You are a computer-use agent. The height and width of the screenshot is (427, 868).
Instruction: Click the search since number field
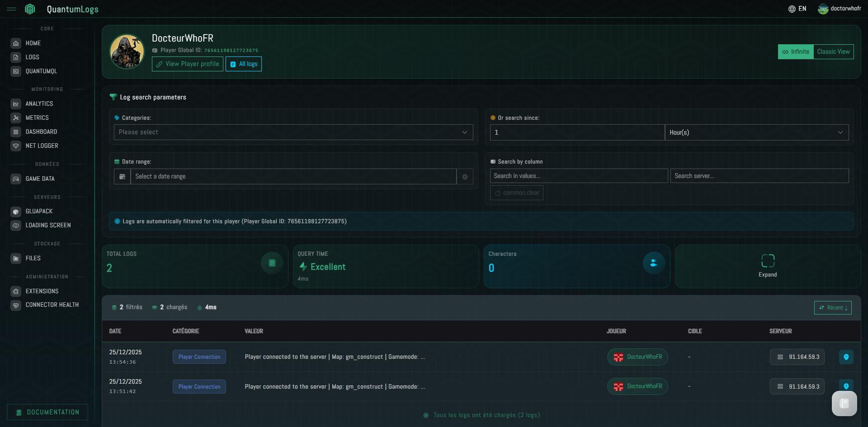(577, 132)
